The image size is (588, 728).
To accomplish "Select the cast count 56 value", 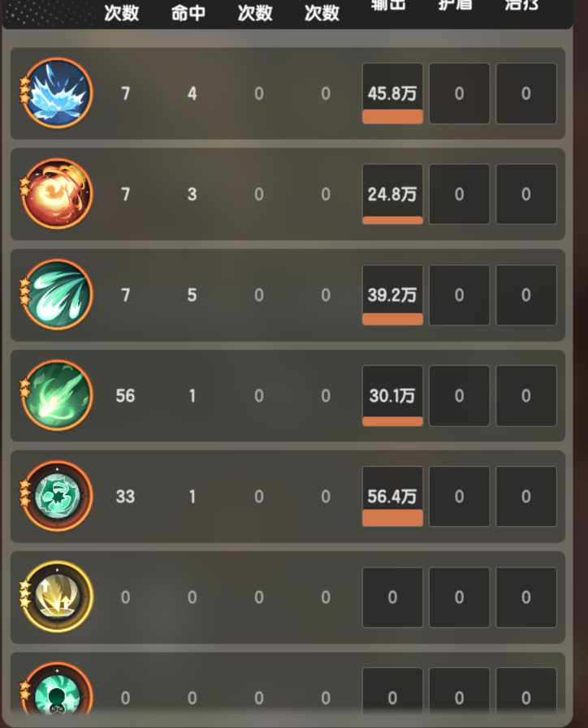I will click(x=125, y=396).
